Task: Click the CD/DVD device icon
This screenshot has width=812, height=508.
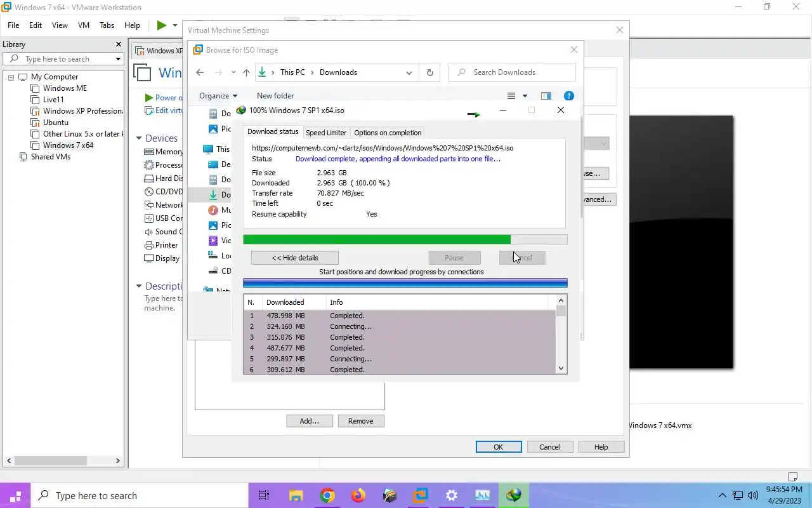Action: pyautogui.click(x=149, y=192)
